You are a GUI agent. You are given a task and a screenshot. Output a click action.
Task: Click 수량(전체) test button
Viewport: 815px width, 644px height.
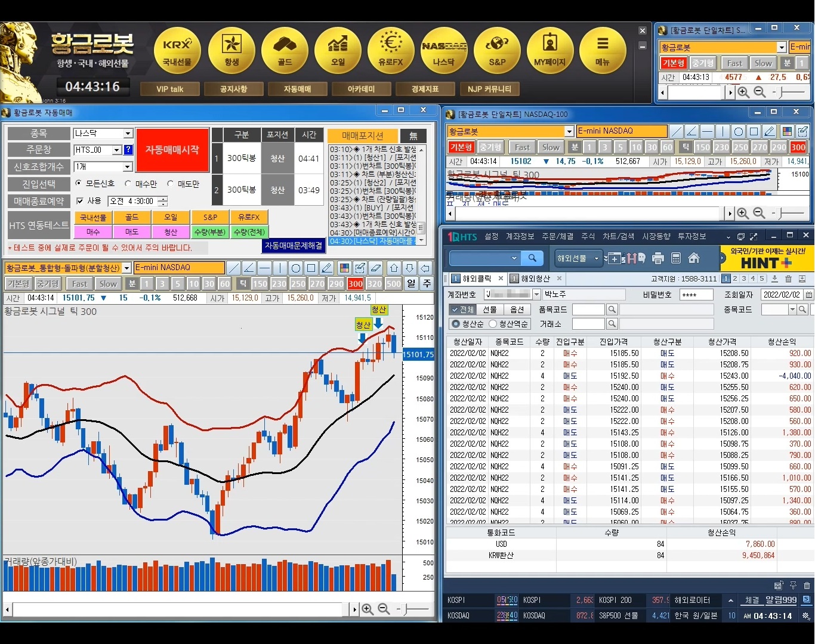tap(249, 231)
